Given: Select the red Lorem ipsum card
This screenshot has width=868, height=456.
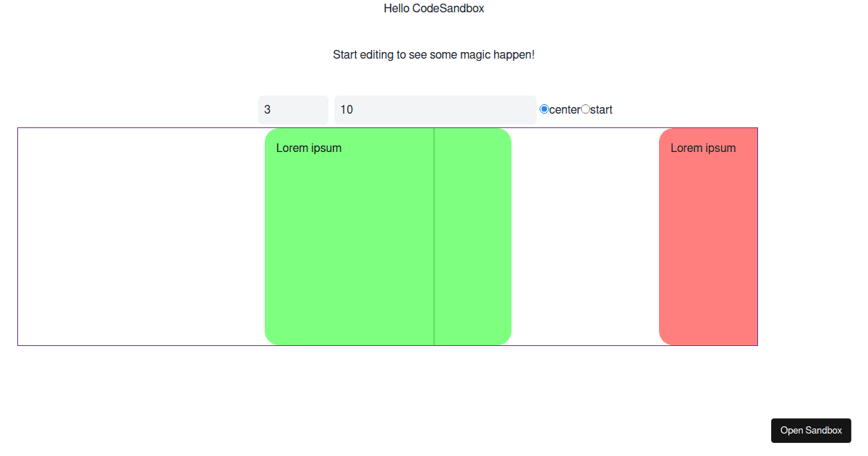Looking at the screenshot, I should (707, 235).
